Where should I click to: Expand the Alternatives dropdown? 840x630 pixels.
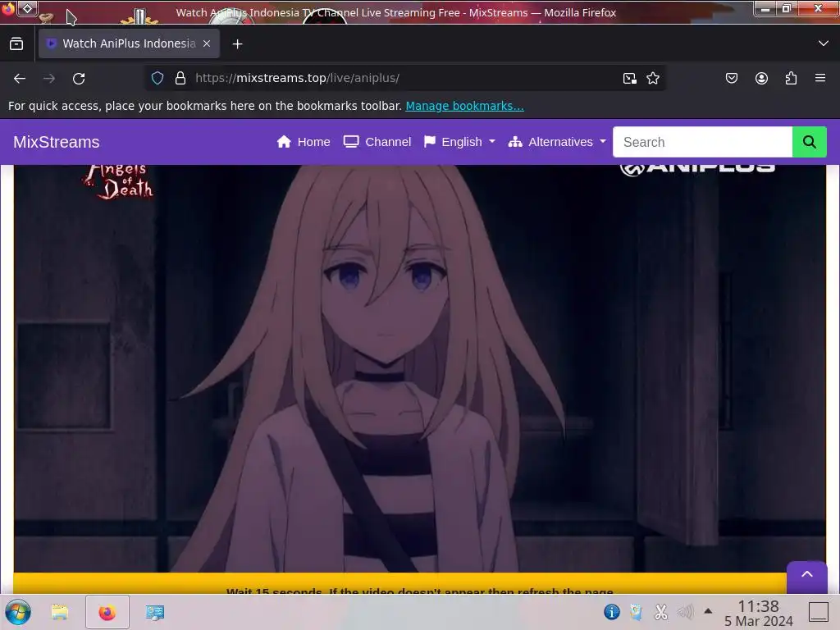tap(557, 142)
